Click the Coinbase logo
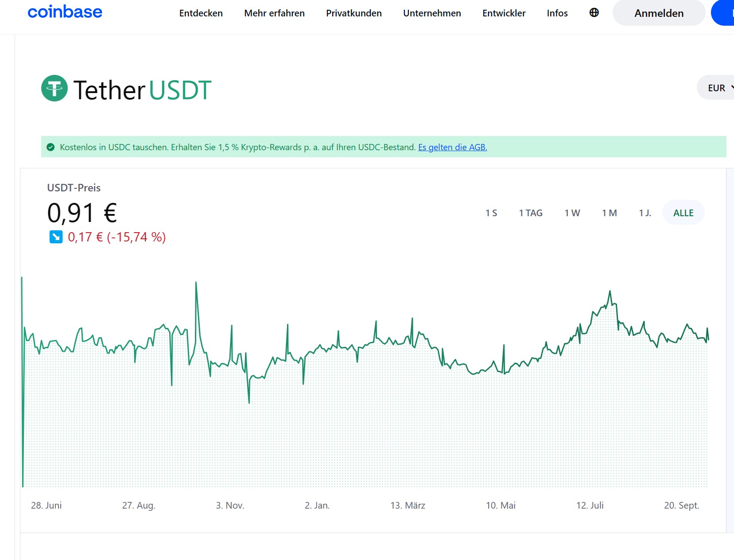 65,12
